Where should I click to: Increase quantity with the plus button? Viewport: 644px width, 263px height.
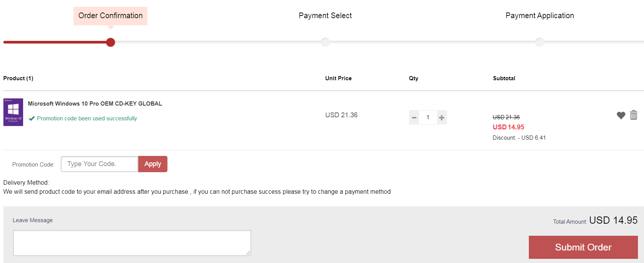click(x=442, y=117)
